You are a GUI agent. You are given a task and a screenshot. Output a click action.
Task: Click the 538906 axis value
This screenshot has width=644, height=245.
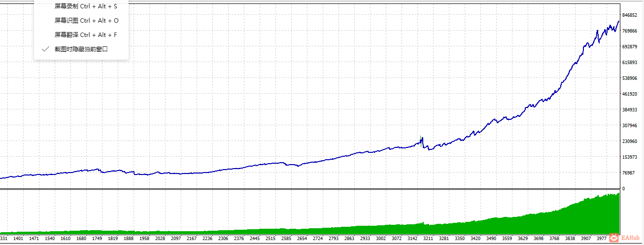pyautogui.click(x=630, y=78)
